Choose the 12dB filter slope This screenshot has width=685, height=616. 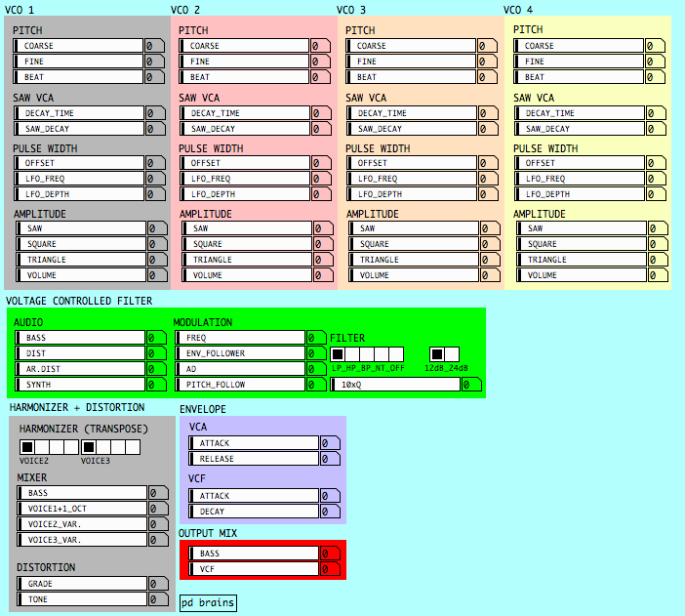[437, 353]
